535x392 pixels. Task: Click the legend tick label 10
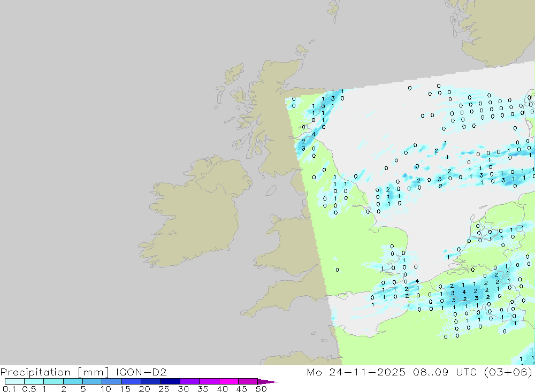pos(106,389)
